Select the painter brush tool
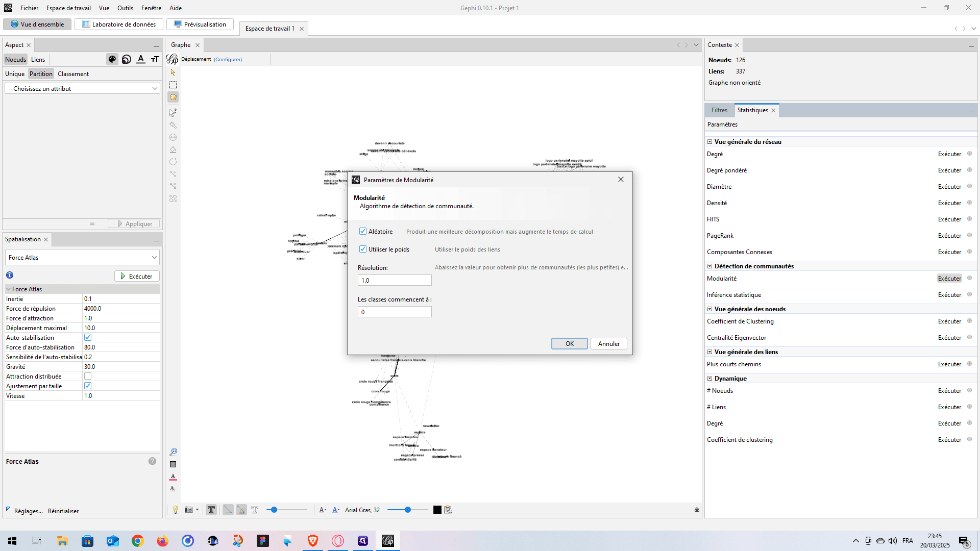 tap(173, 125)
